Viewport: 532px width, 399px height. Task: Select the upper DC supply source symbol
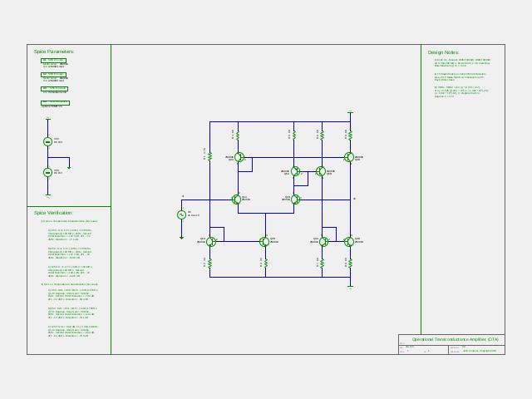[48, 141]
